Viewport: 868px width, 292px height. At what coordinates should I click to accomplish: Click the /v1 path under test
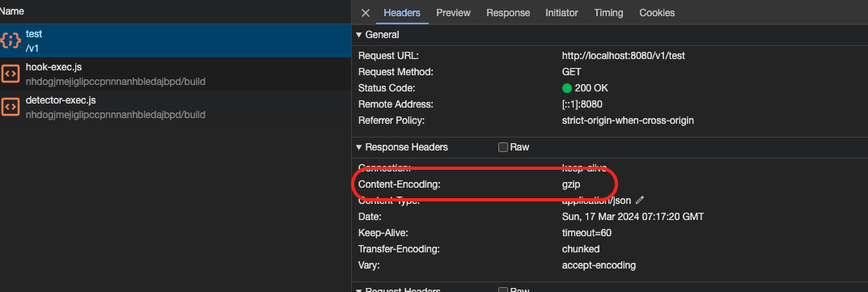32,48
